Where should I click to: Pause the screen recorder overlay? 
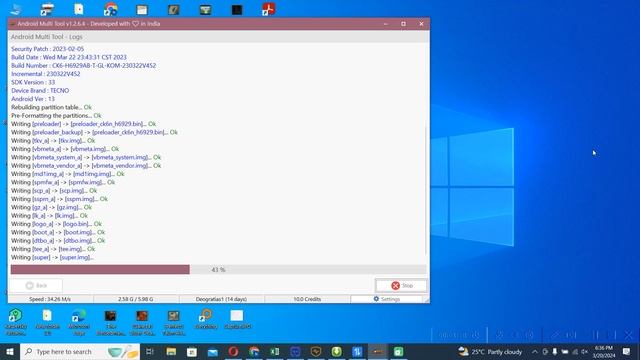click(596, 336)
